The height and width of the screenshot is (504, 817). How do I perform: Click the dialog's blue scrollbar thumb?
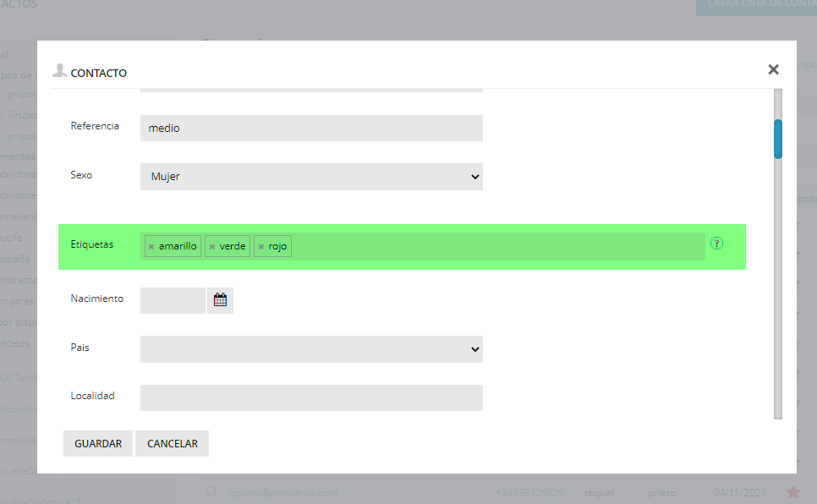tap(778, 139)
